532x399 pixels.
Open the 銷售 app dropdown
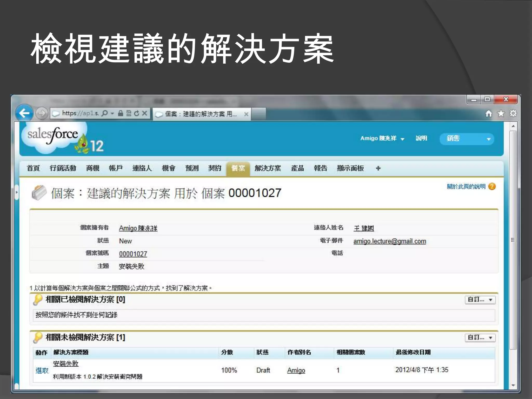pos(467,139)
